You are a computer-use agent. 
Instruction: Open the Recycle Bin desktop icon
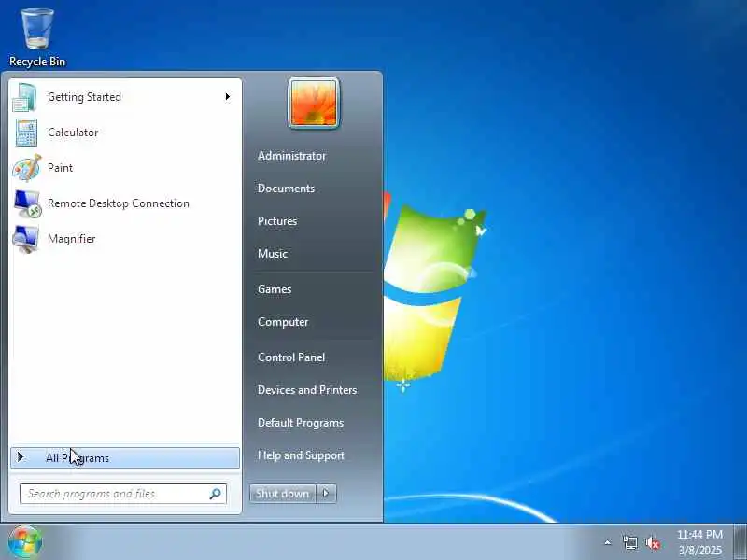pos(37,38)
